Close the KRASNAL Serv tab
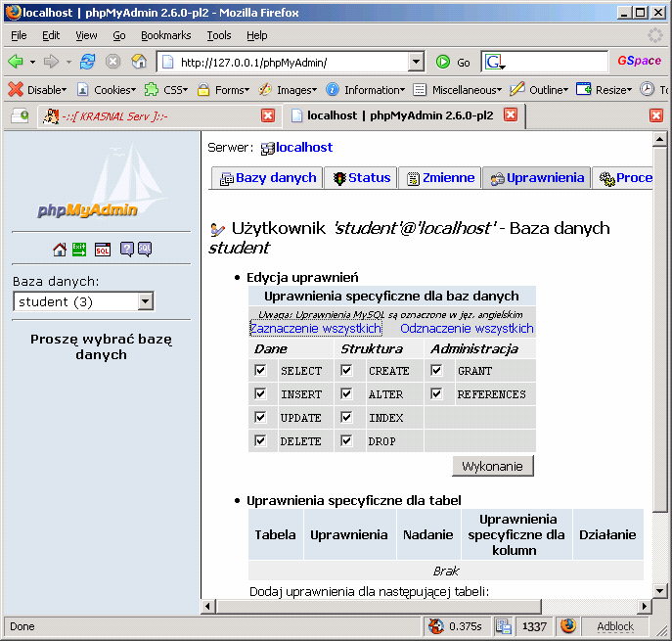 [268, 115]
